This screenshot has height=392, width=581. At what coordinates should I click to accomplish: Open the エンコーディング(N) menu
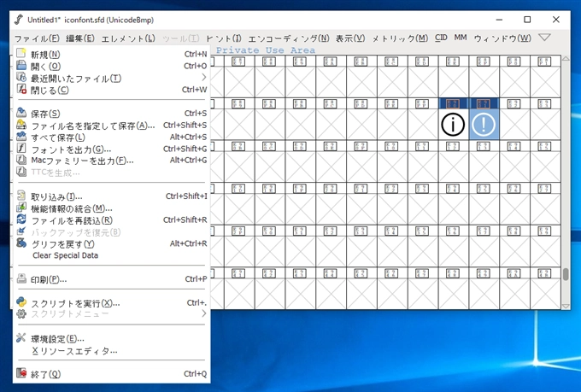click(x=289, y=38)
